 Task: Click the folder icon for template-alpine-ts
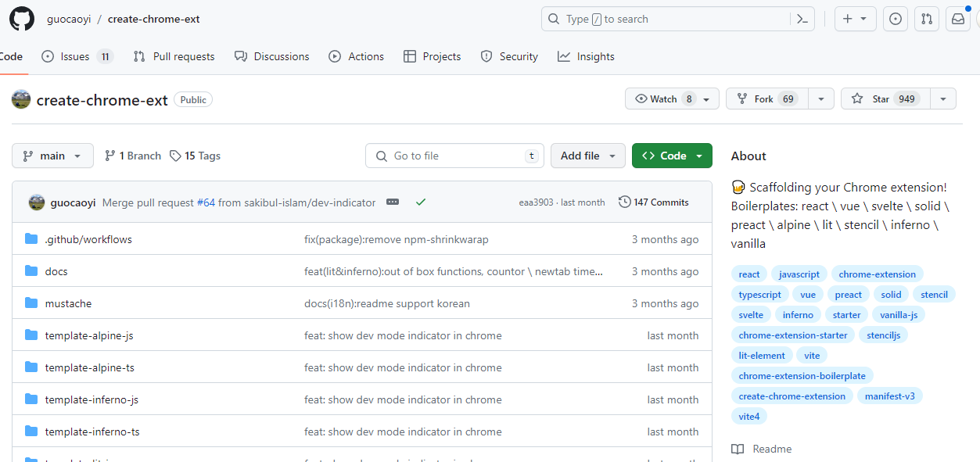click(x=31, y=367)
